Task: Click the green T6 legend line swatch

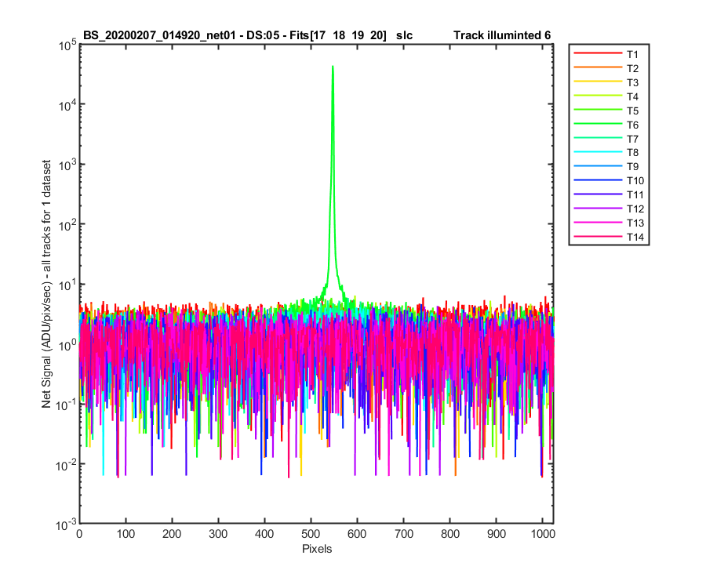Action: click(x=598, y=124)
